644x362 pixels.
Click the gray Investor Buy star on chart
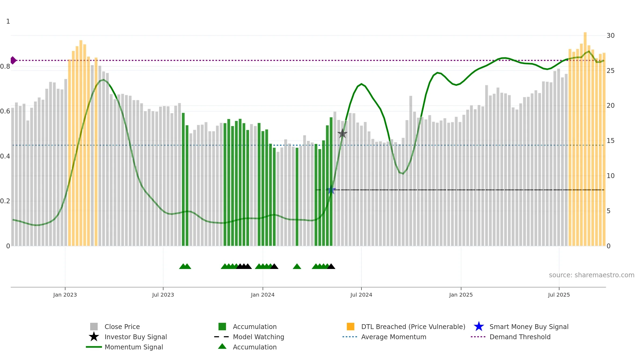click(x=342, y=133)
